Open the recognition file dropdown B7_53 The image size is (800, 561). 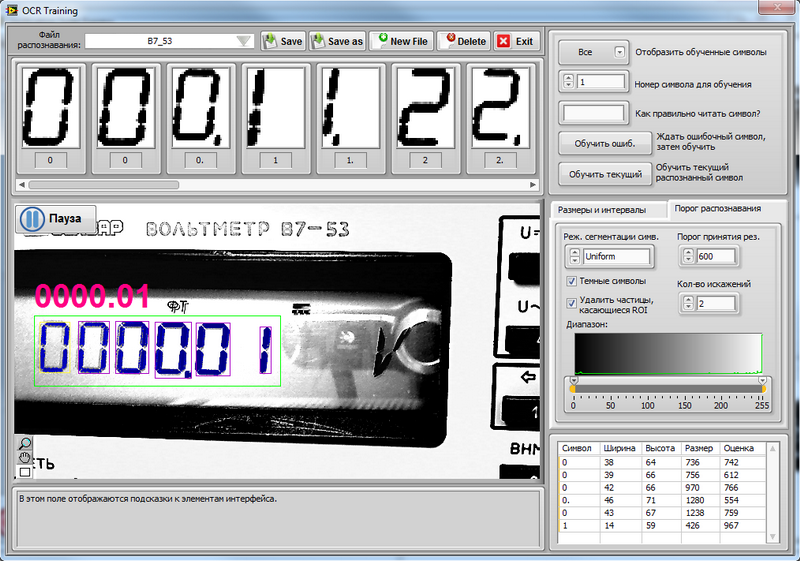pyautogui.click(x=243, y=42)
